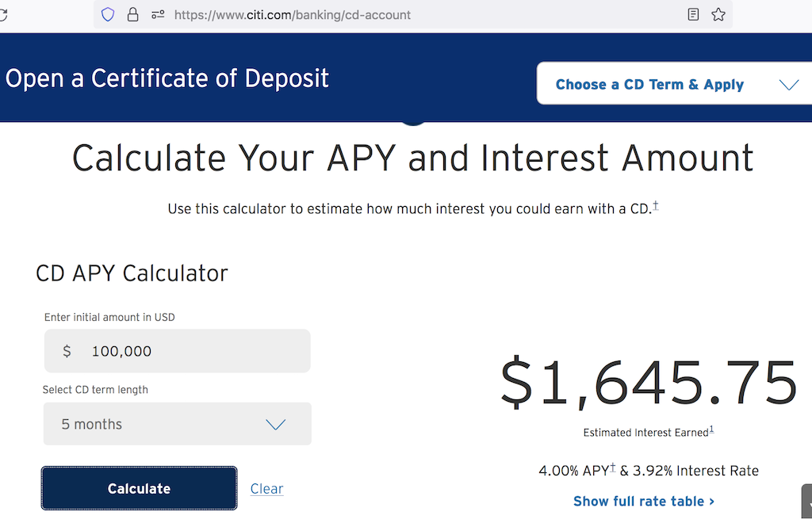This screenshot has height=519, width=812.
Task: Click the tracking protection shield icon
Action: click(107, 14)
